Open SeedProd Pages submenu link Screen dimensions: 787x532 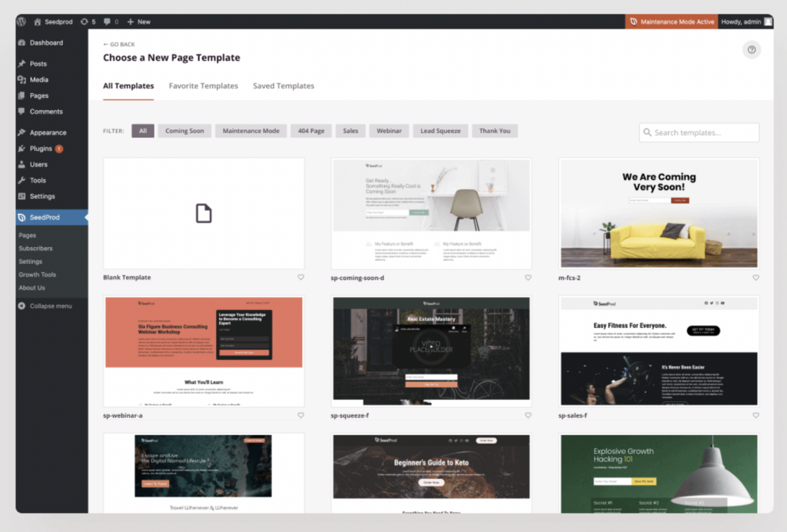pos(28,235)
